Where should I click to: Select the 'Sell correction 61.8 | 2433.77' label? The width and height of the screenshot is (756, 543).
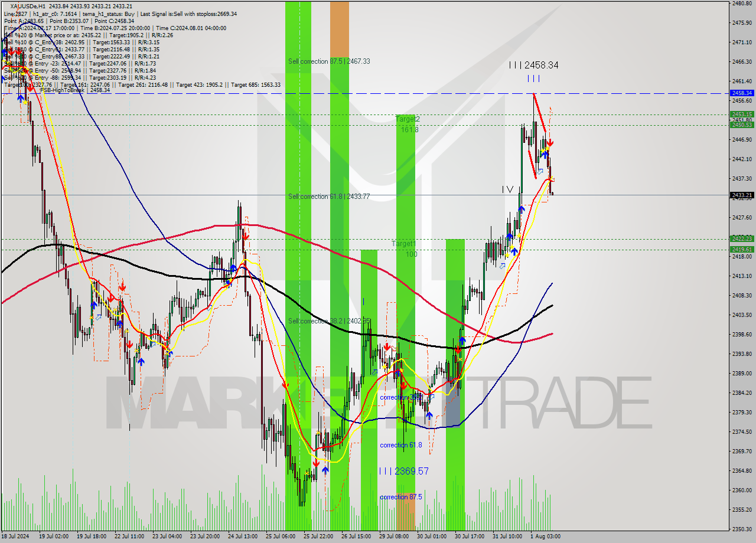329,197
